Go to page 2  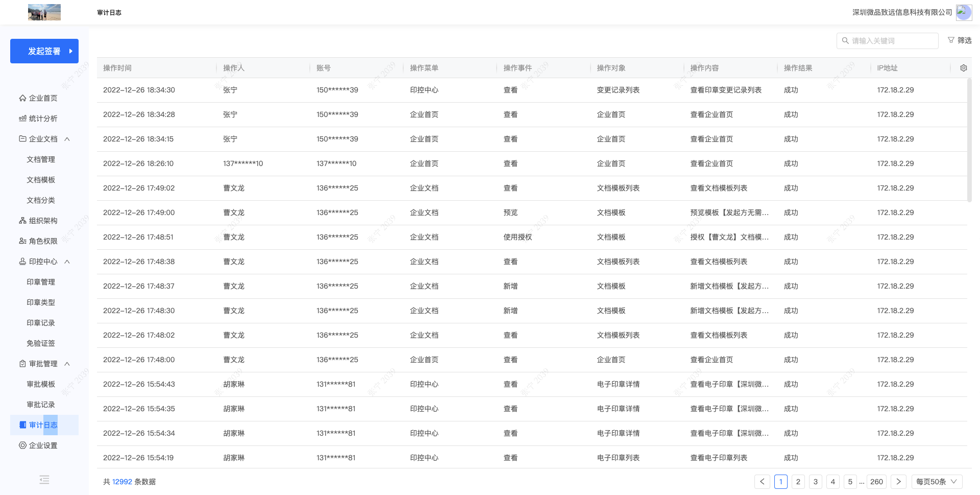click(798, 482)
